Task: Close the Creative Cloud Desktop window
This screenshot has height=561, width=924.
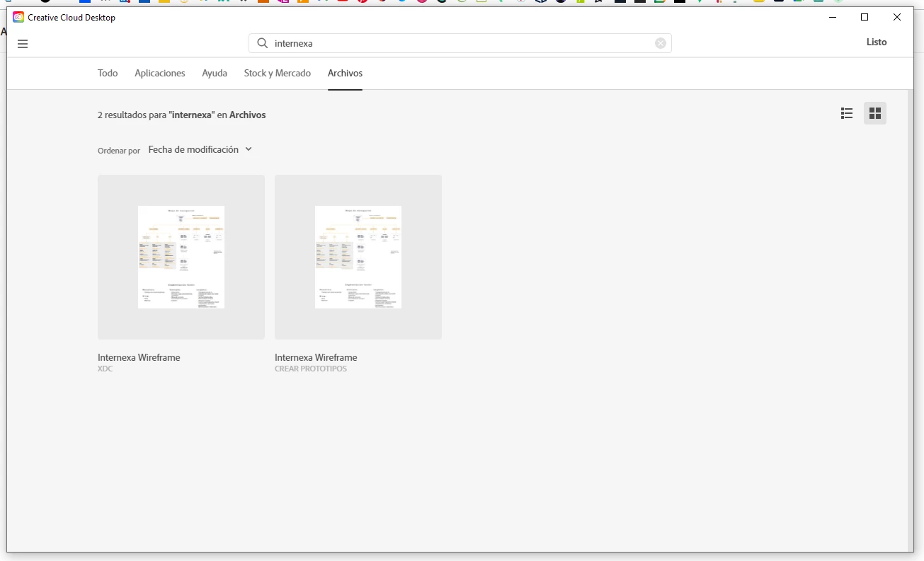Action: 897,17
